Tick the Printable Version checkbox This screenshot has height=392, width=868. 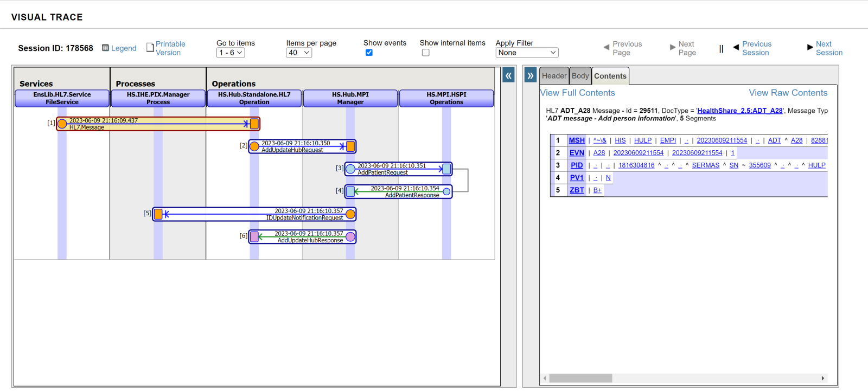150,48
